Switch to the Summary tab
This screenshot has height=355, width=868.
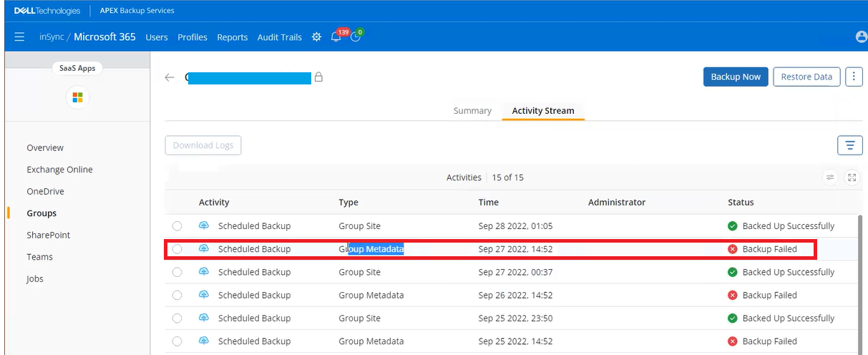click(x=472, y=111)
